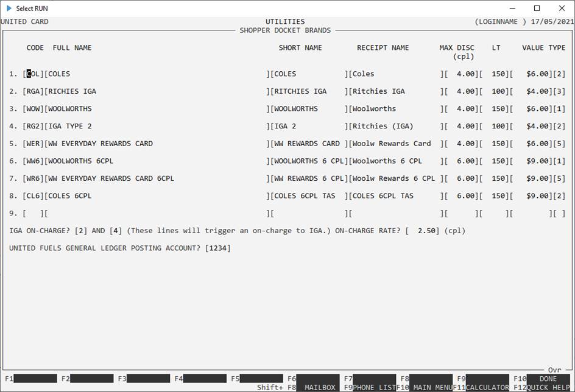The height and width of the screenshot is (392, 575).
Task: Edit the WW REWARDS CARD short name
Action: coord(309,144)
